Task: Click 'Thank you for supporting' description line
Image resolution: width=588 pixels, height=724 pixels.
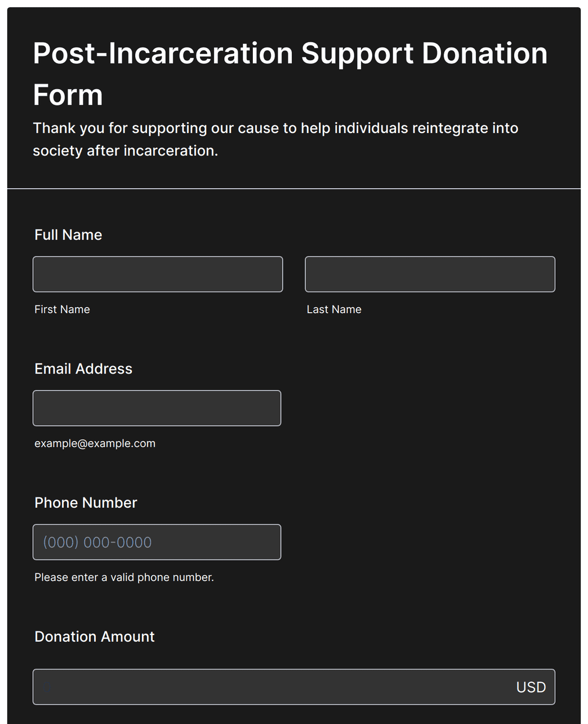Action: point(275,128)
